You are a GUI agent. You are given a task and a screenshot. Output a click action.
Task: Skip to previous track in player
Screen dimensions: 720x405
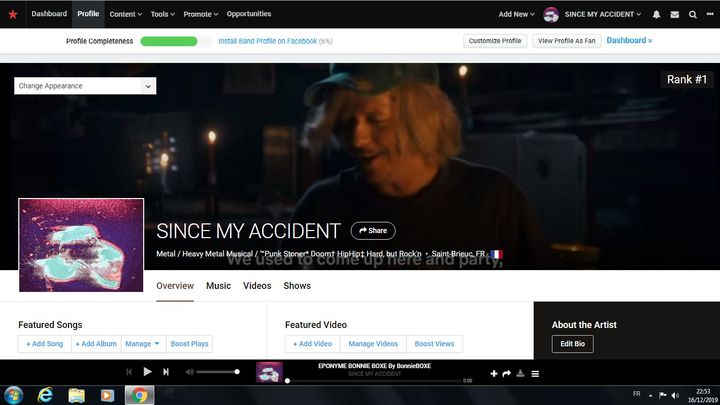pyautogui.click(x=129, y=371)
